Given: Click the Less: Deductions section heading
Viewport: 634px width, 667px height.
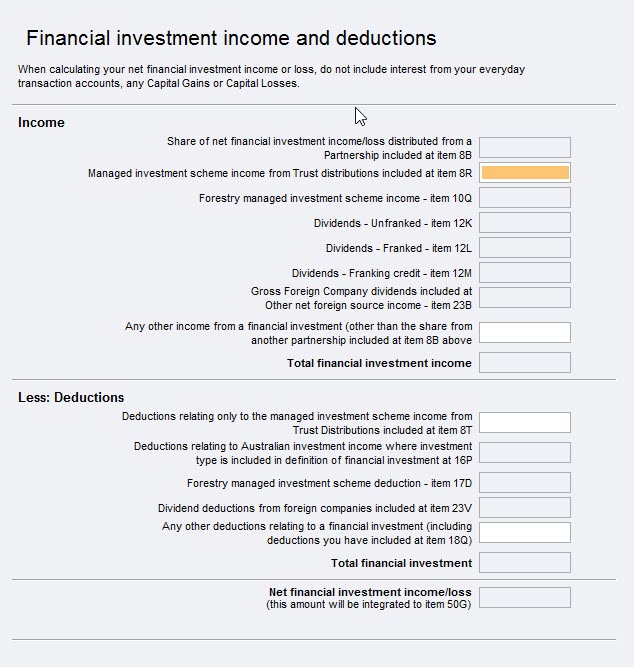Looking at the screenshot, I should click(71, 397).
